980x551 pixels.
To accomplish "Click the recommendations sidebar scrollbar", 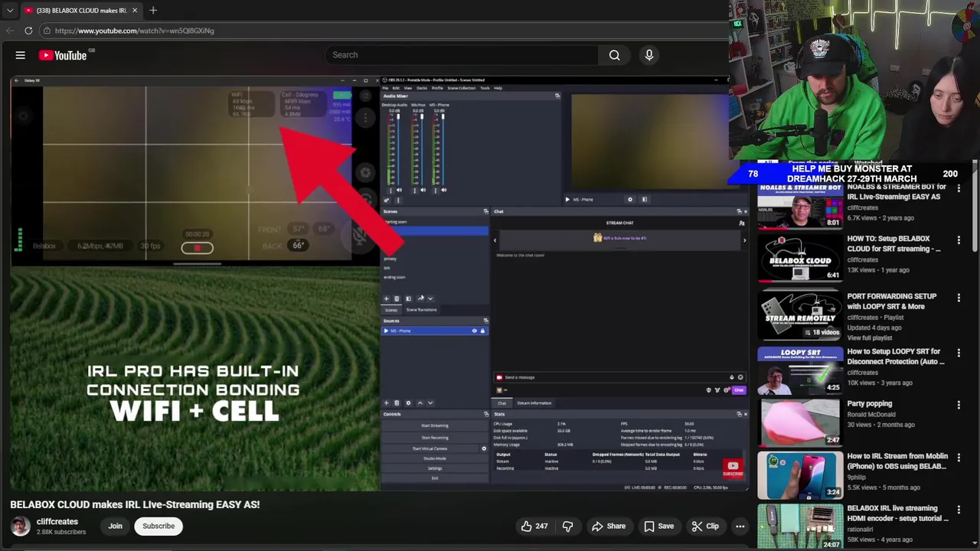I will 975,207.
